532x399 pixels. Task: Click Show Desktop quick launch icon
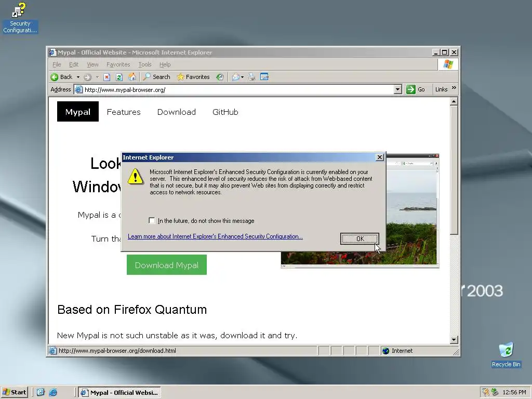[41, 392]
